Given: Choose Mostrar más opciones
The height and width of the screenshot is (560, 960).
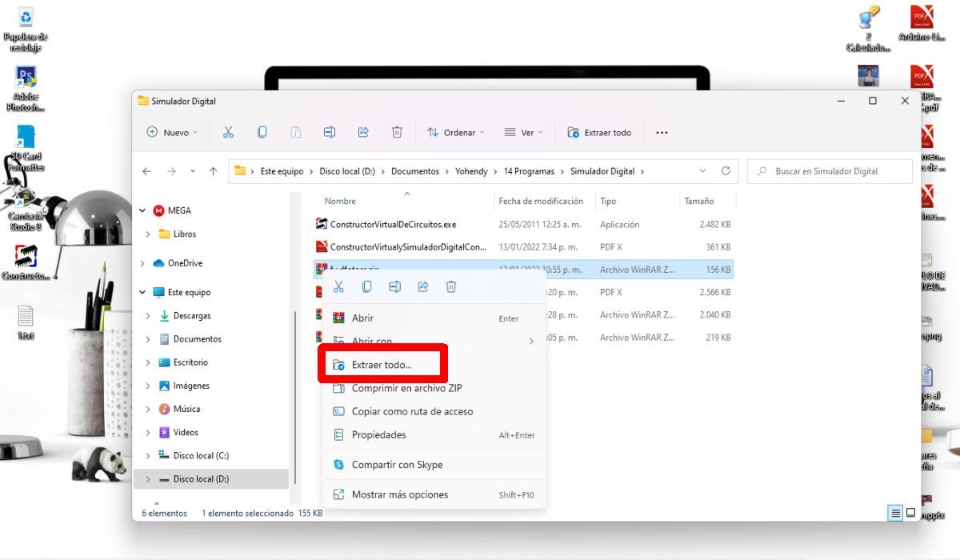Looking at the screenshot, I should 434,494.
